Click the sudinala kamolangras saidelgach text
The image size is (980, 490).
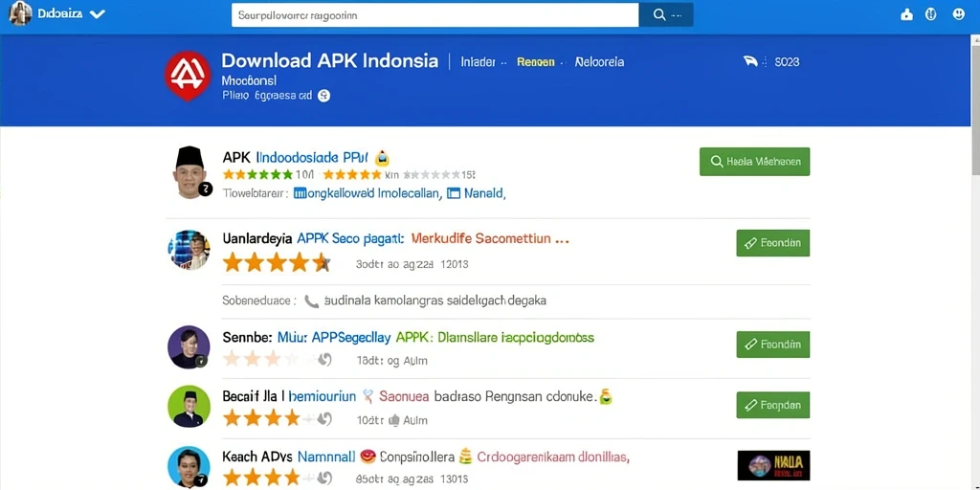[x=435, y=301]
